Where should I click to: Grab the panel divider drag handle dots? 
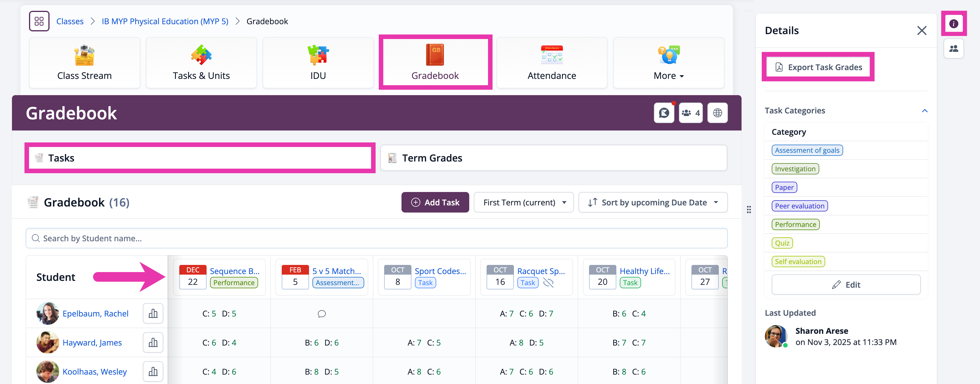749,210
